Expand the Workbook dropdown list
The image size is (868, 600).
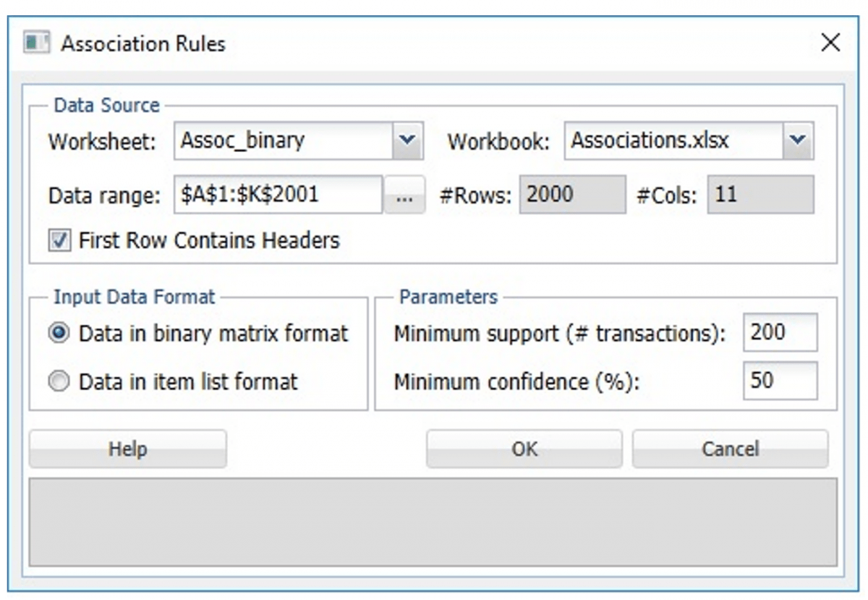point(798,140)
